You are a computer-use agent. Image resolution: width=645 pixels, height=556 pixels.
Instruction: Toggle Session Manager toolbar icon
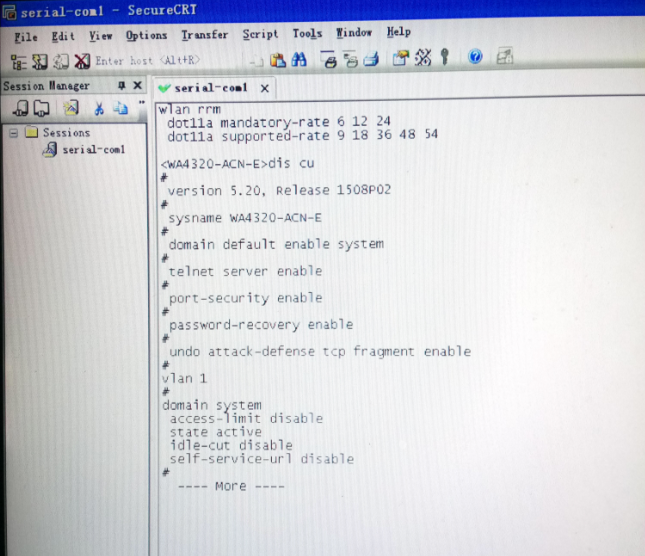19,62
